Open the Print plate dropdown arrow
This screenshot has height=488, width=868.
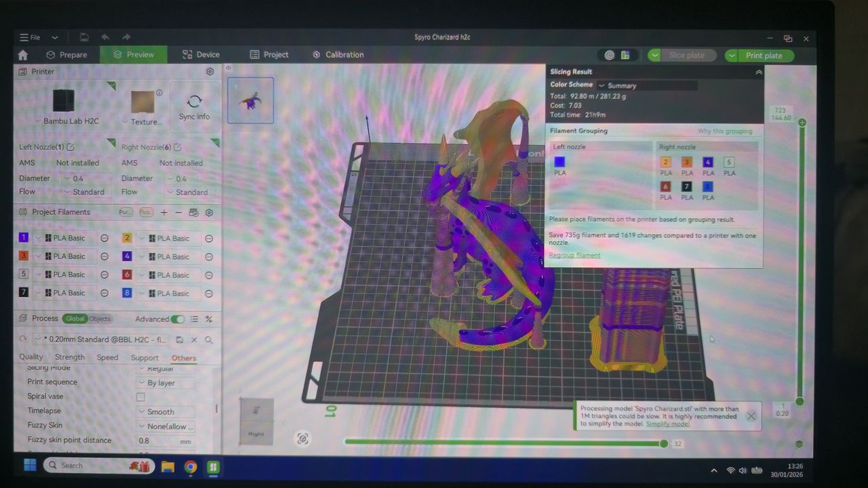[x=731, y=56]
